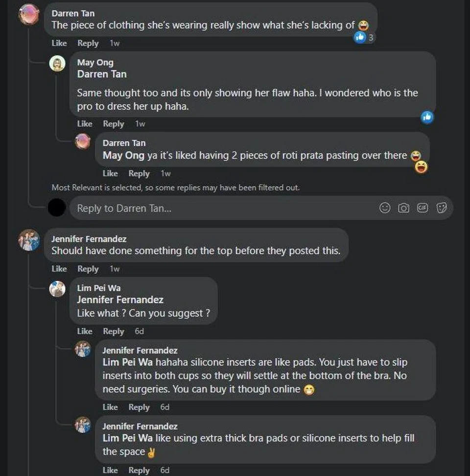The height and width of the screenshot is (476, 470).
Task: Click the Darren Tan mention in May Ong's reply
Action: 102,74
